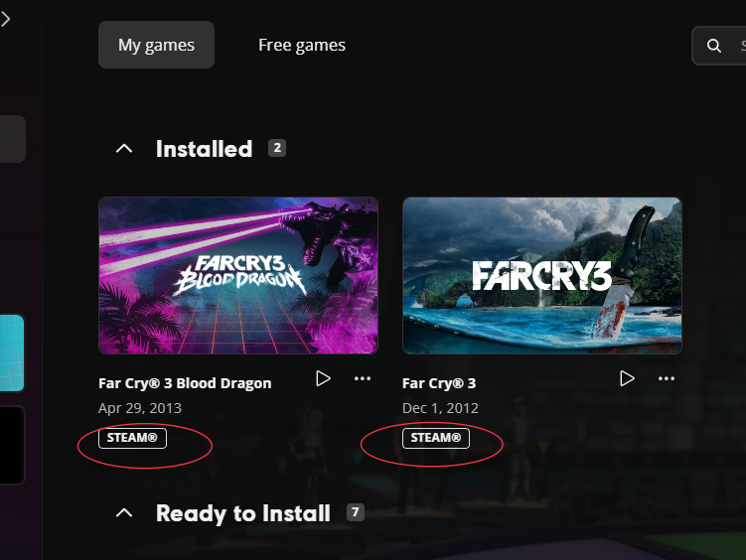Play Far Cry 3 Blood Dragon
746x560 pixels.
(323, 378)
